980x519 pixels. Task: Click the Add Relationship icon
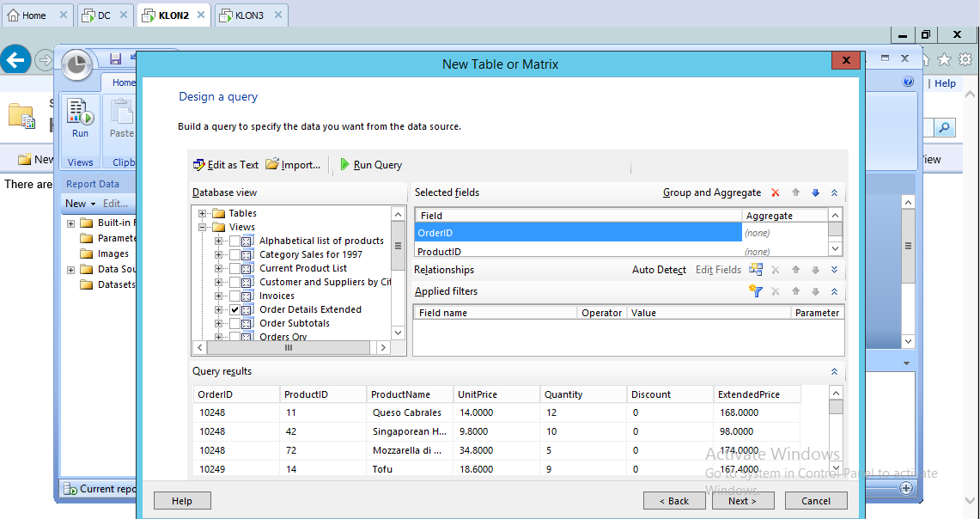pos(755,270)
